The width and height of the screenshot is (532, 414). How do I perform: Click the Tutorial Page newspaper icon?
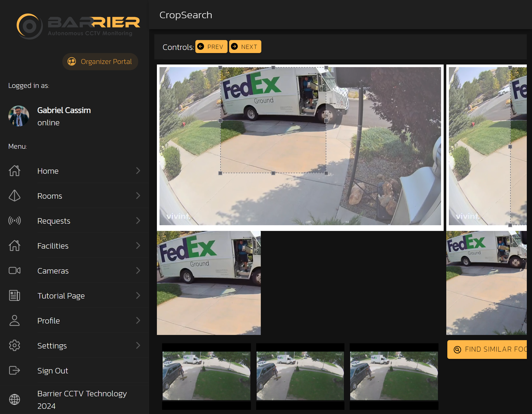[15, 296]
